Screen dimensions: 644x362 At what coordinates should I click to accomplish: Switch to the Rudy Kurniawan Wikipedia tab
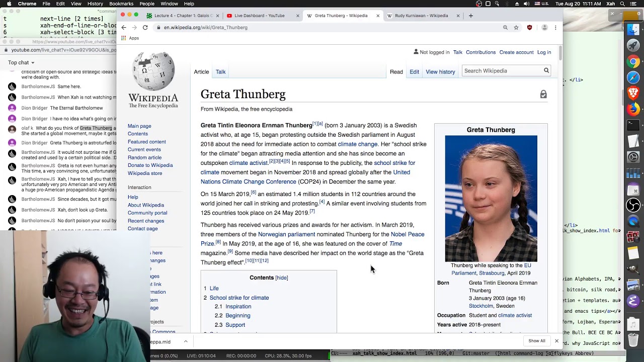[423, 16]
